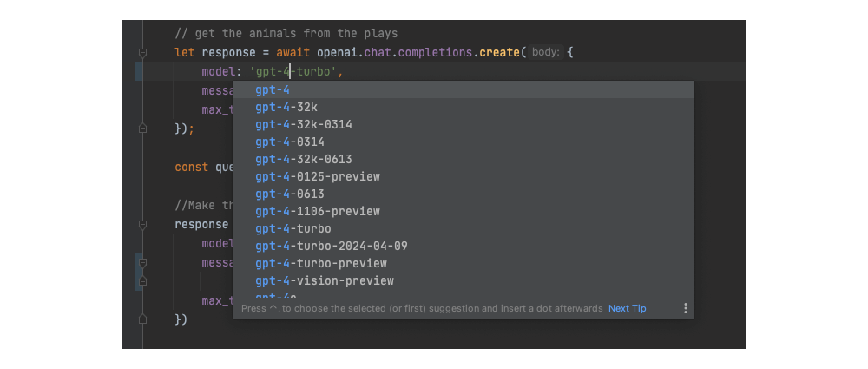Image resolution: width=868 pixels, height=369 pixels.
Task: Choose 'gpt-4-turbo-2024-04-09' from the list
Action: click(331, 247)
